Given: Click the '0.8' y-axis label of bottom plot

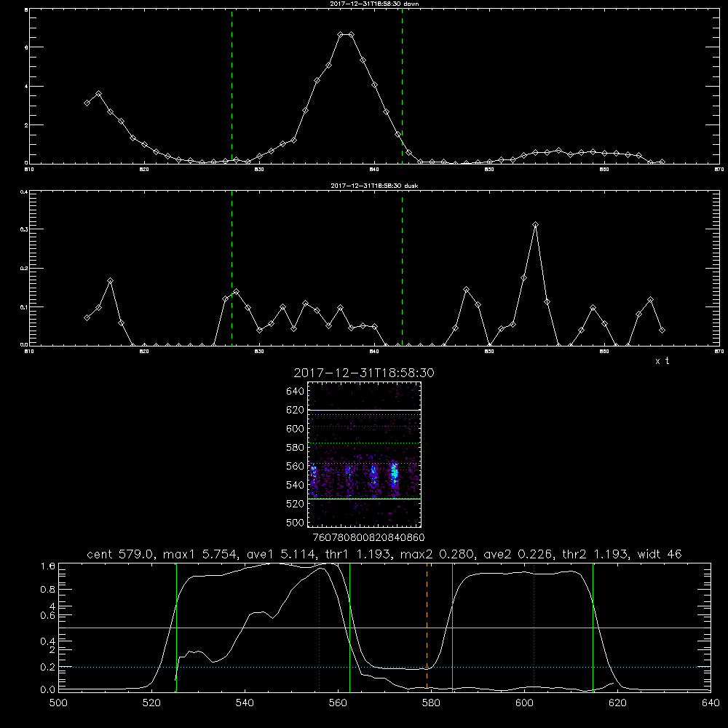Looking at the screenshot, I should [x=48, y=590].
